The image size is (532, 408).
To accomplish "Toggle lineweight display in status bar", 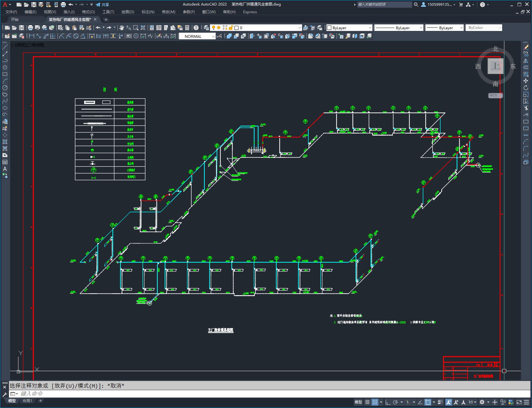I will [440, 402].
